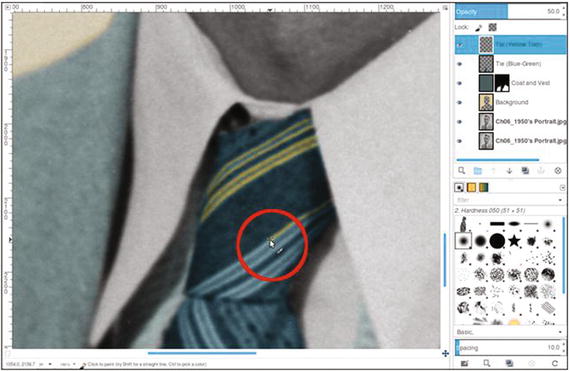Image resolution: width=570 pixels, height=371 pixels.
Task: Select the Coat and Vest layer name
Action: tap(530, 83)
